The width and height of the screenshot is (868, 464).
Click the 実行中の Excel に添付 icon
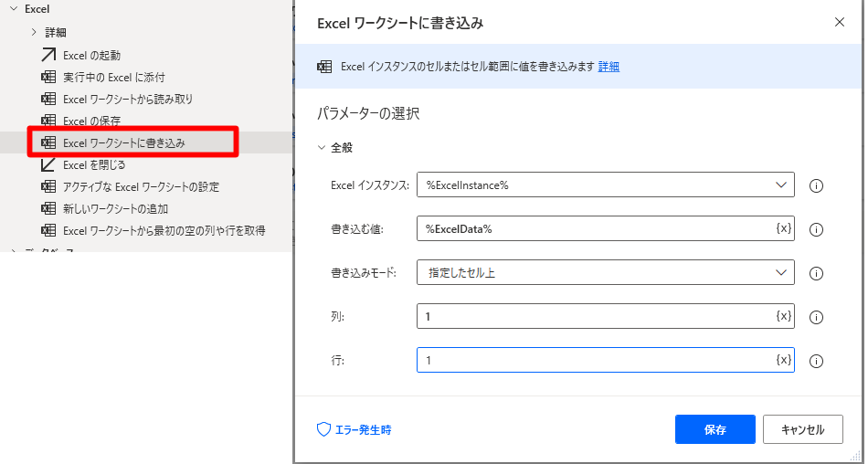coord(48,77)
